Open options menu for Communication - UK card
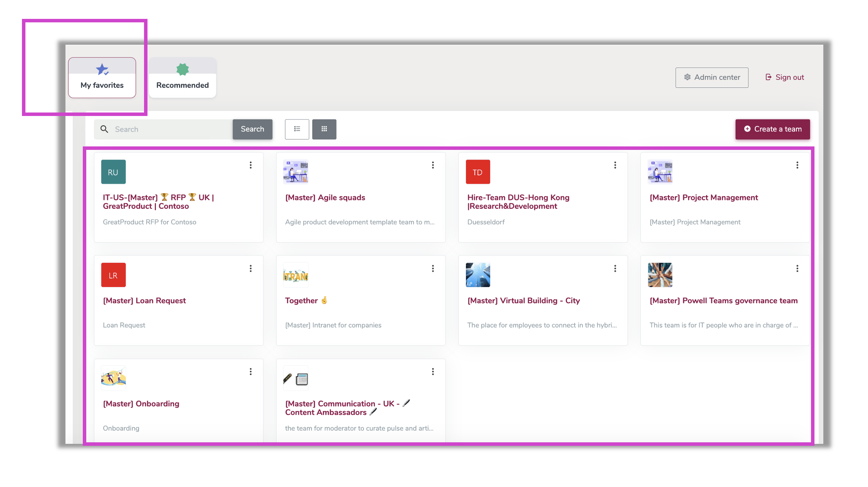This screenshot has width=868, height=487. 433,371
